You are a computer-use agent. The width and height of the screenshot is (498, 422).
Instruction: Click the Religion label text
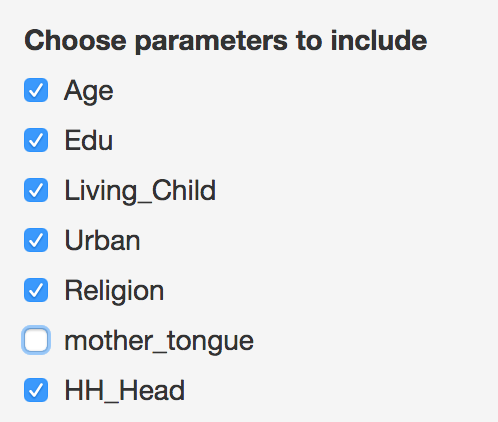tap(114, 291)
